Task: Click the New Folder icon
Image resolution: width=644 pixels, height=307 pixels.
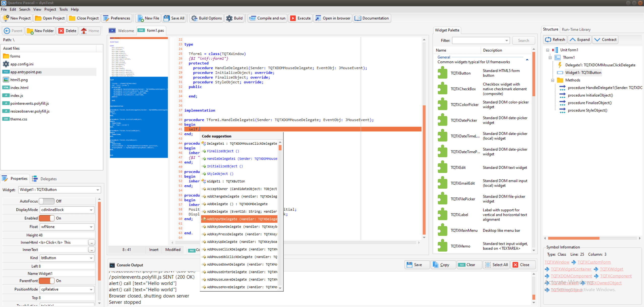Action: (30, 31)
